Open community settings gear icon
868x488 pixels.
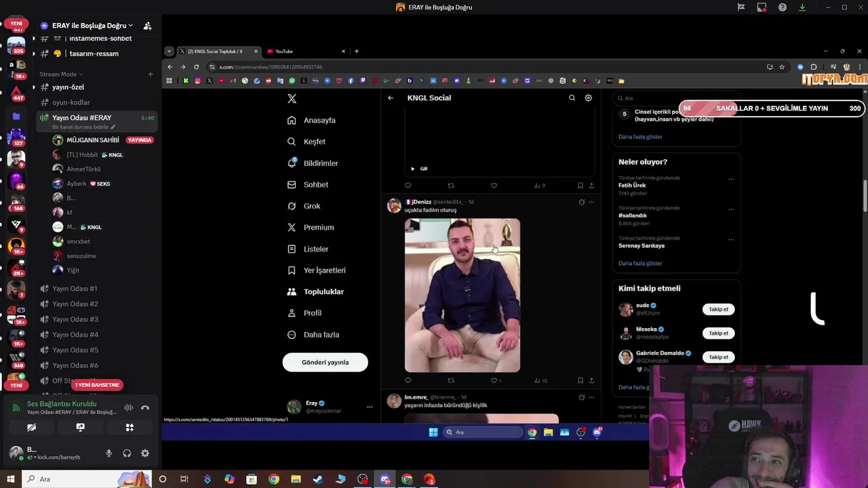[x=589, y=98]
